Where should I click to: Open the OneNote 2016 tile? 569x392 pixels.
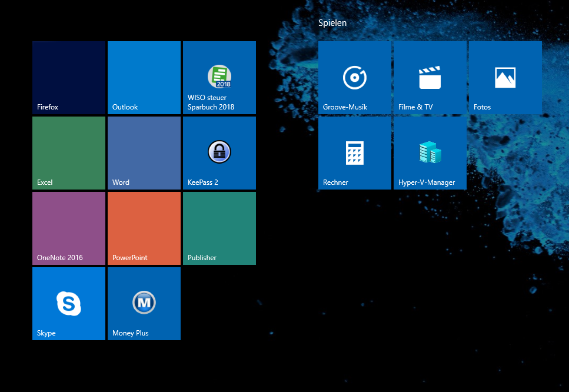[69, 228]
